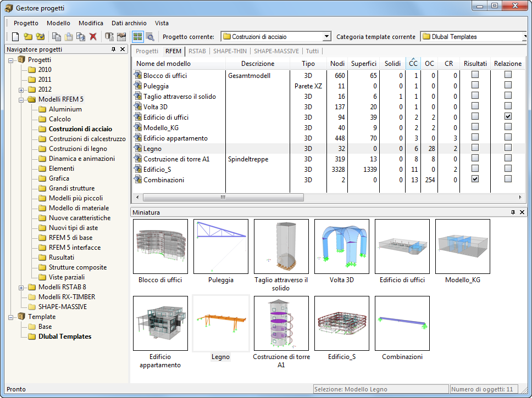Click the new blank model icon
This screenshot has width=532, height=398.
point(15,37)
